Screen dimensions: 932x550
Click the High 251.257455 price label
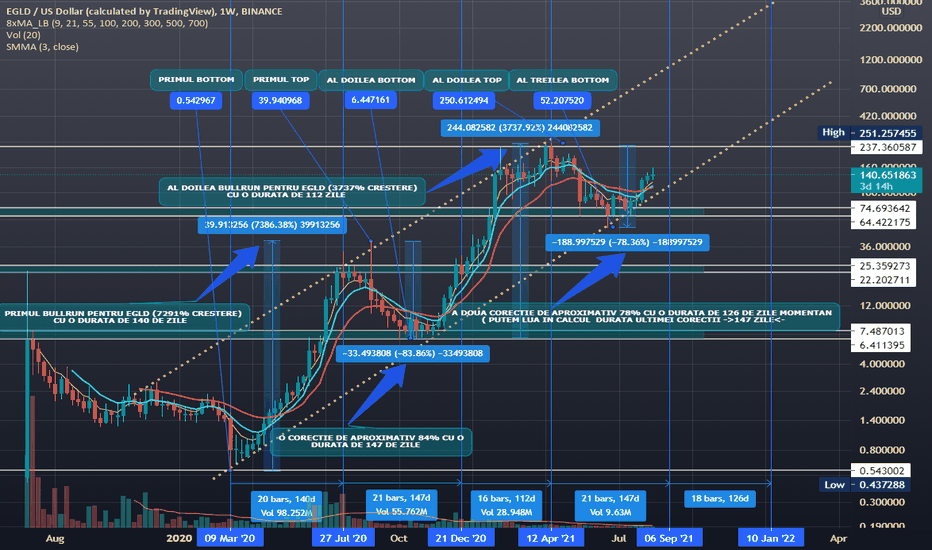pos(870,133)
